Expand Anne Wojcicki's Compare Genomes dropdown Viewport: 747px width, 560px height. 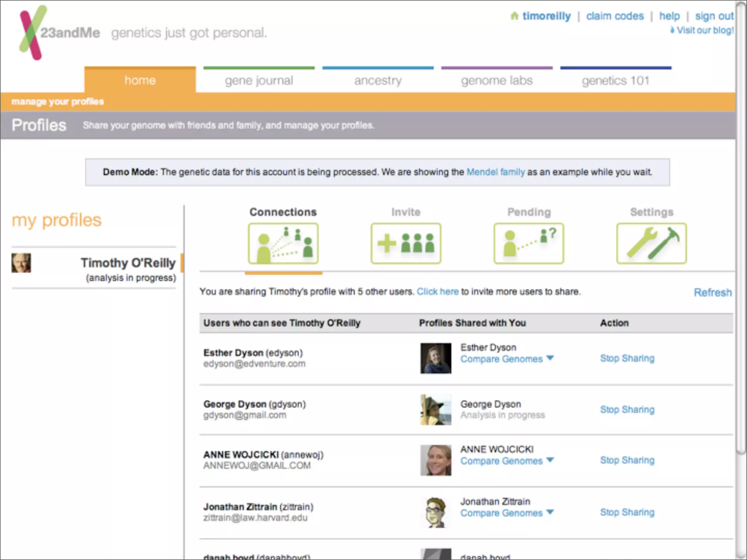[550, 460]
